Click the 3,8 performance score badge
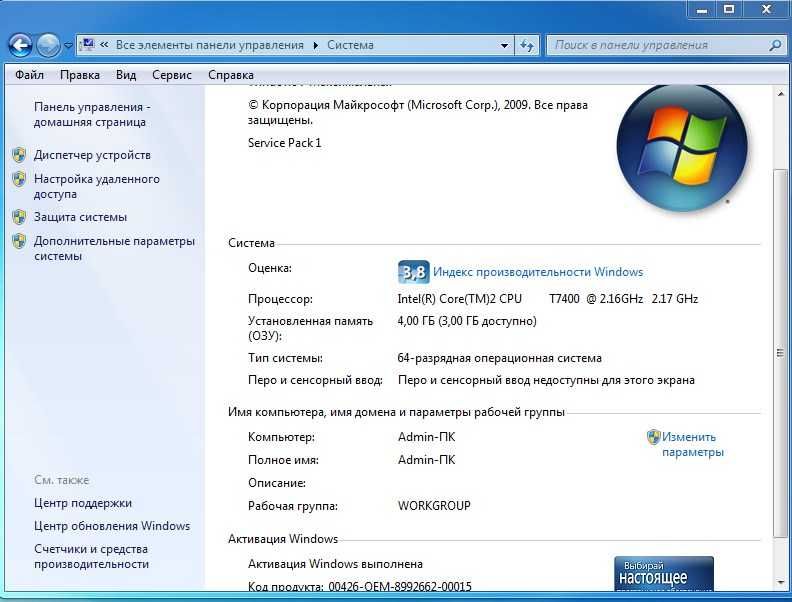This screenshot has height=602, width=792. tap(414, 272)
